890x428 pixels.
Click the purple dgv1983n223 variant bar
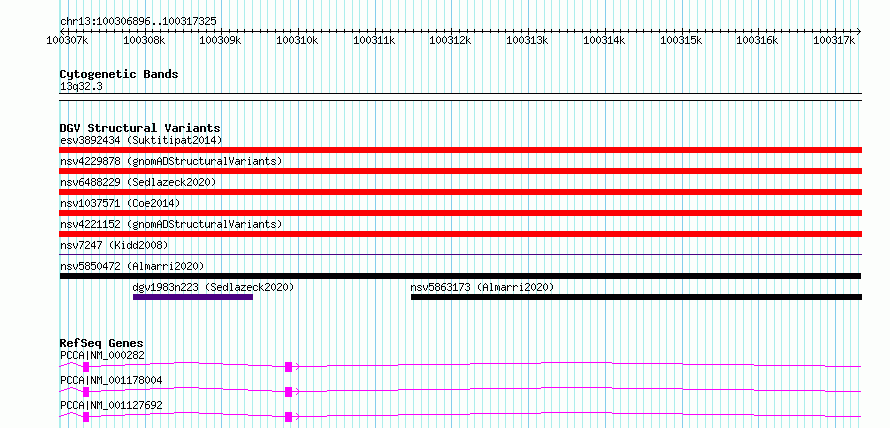pos(193,297)
